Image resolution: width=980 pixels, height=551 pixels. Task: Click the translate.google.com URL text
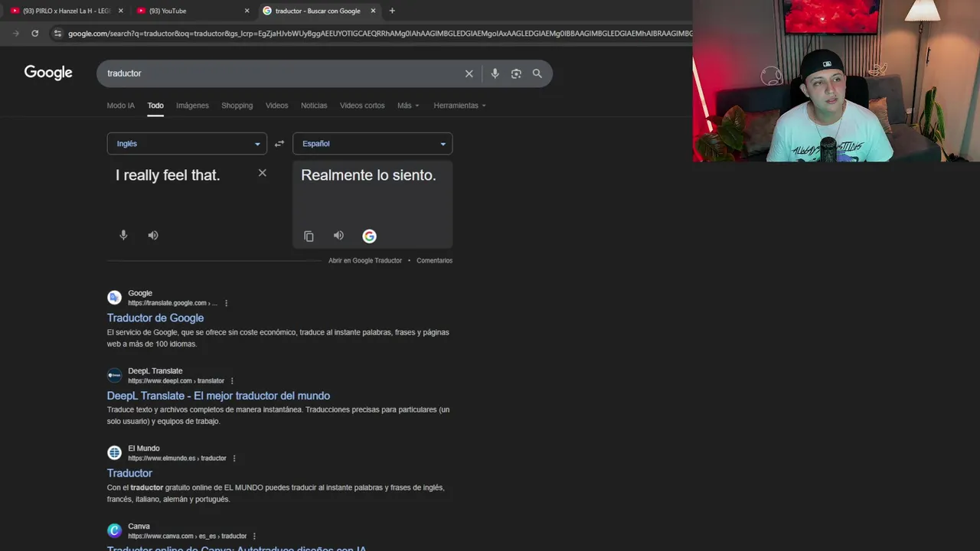click(172, 303)
